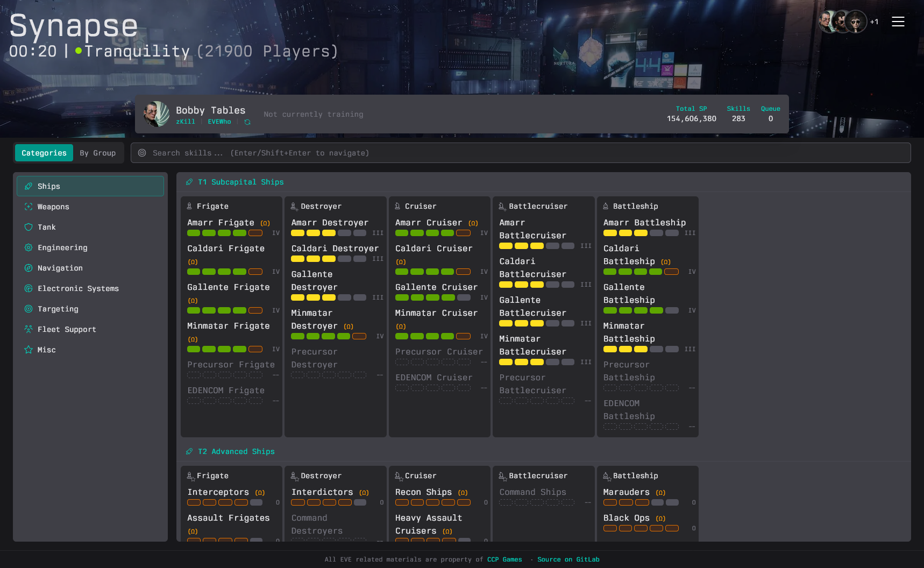
Task: Open the Electronic Systems category
Action: click(90, 288)
